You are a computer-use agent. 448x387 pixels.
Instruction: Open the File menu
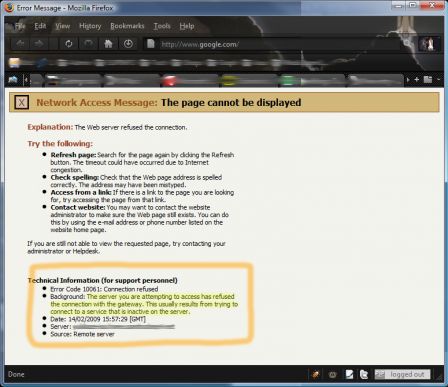20,26
